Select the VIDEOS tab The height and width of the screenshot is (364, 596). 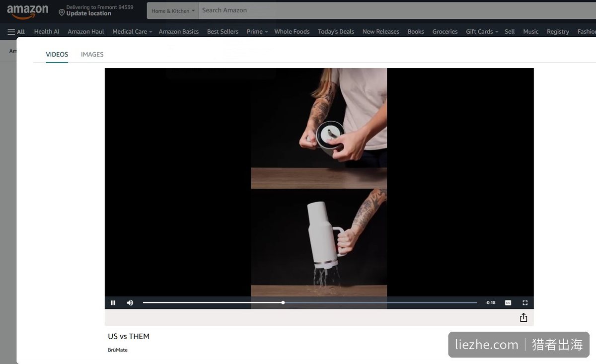click(x=57, y=55)
